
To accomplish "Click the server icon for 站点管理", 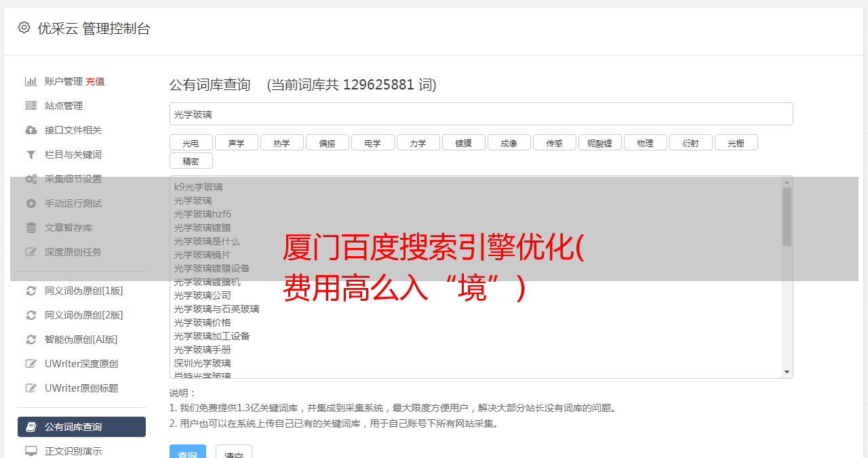I will 31,106.
